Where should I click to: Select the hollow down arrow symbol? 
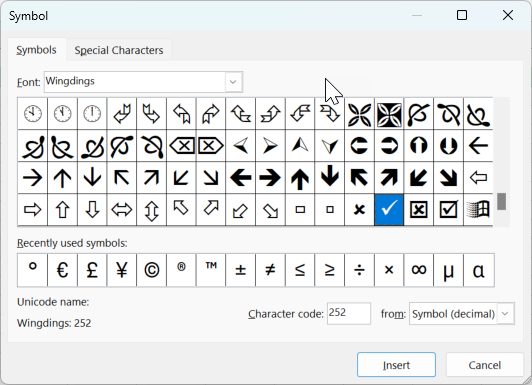click(x=92, y=210)
